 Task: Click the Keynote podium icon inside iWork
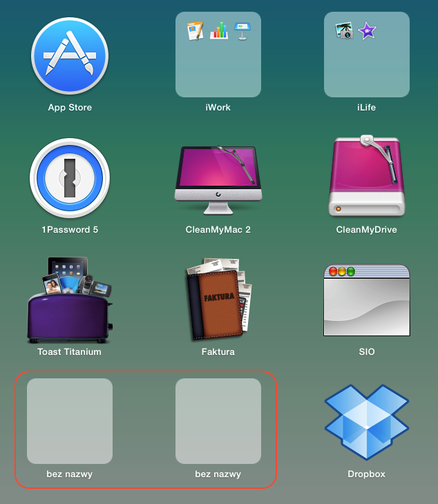click(242, 31)
